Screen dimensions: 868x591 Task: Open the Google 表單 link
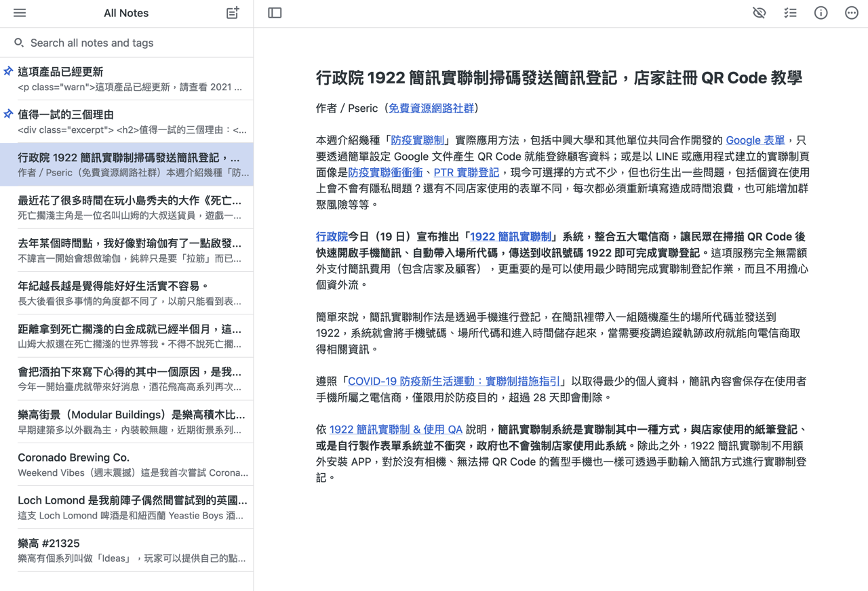[x=755, y=140]
